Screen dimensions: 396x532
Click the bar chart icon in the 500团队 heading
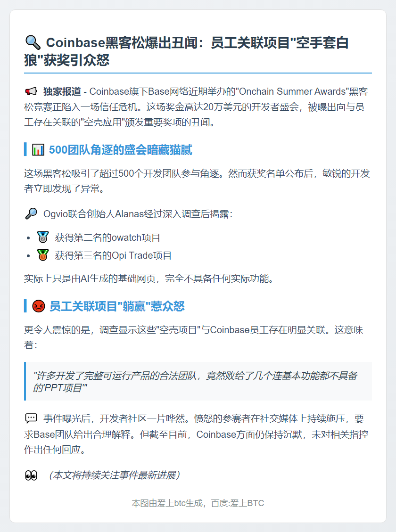(x=38, y=150)
